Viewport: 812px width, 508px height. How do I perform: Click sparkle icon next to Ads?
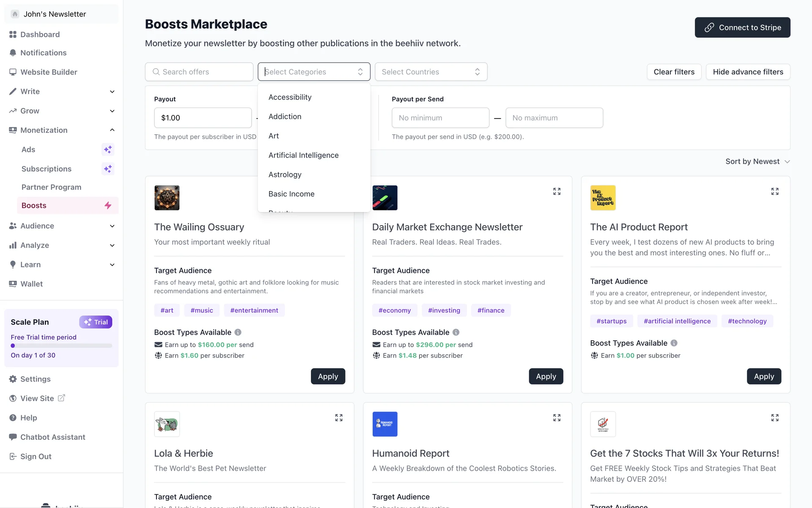tap(108, 149)
